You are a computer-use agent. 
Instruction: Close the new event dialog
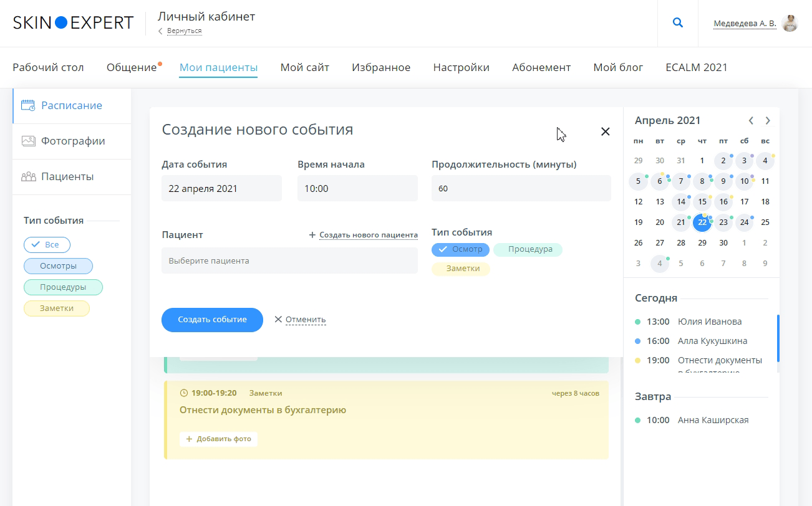point(605,131)
